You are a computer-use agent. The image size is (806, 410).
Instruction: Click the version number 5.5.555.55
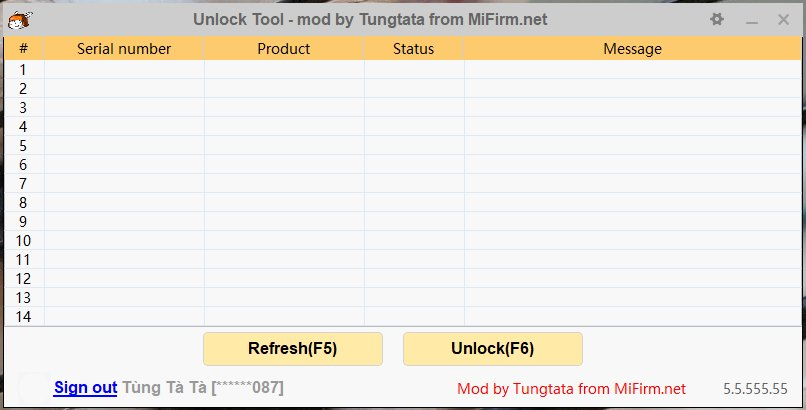click(x=755, y=388)
